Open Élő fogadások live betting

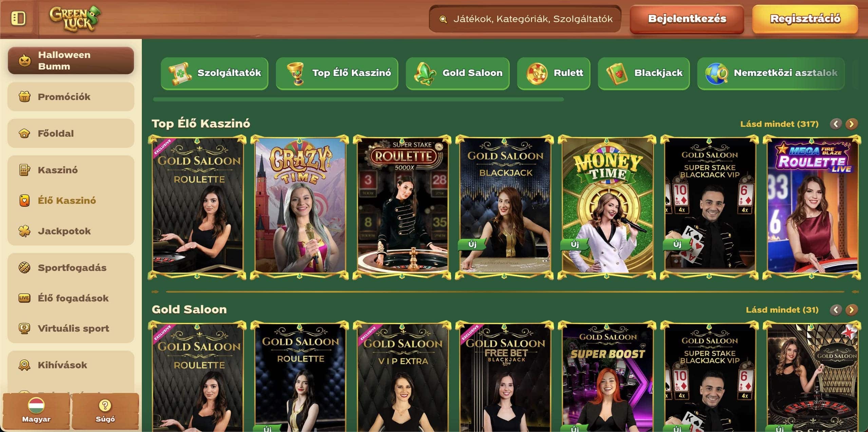71,298
